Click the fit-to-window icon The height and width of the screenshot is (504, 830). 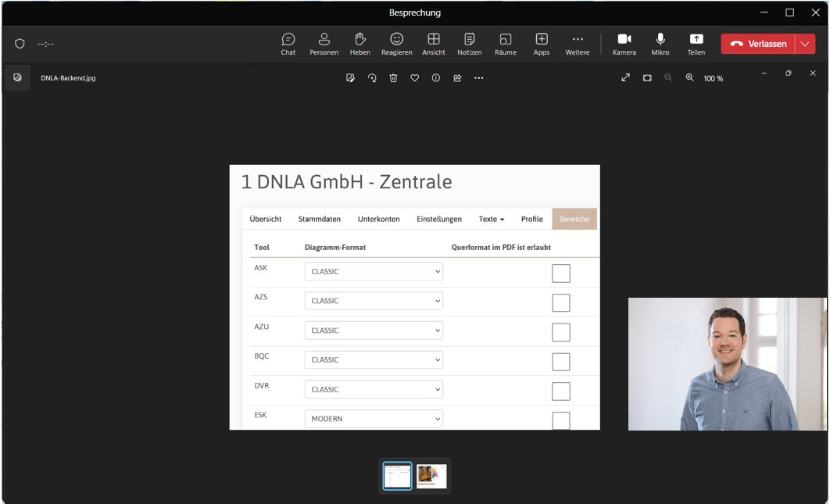[x=647, y=78]
